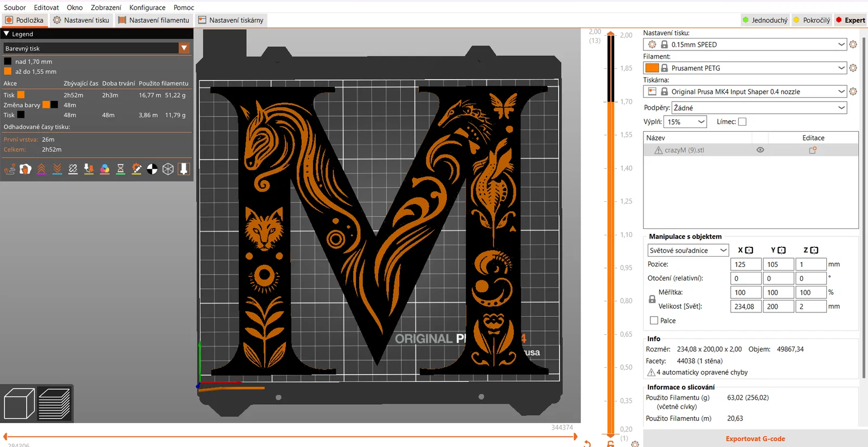Click the right thumb of horizontal moves slider
Screen dimensions: 868x447
tap(575, 436)
